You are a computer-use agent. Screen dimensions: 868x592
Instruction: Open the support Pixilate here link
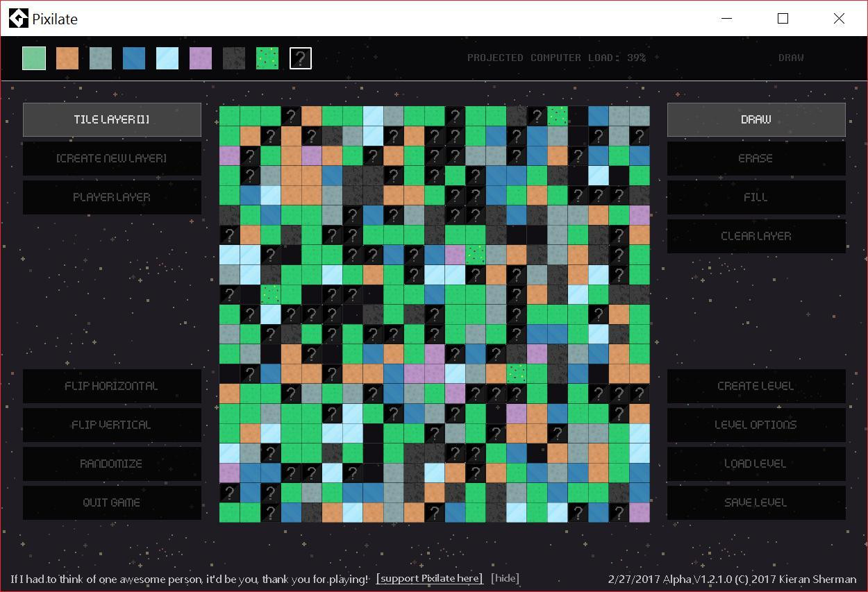point(429,578)
